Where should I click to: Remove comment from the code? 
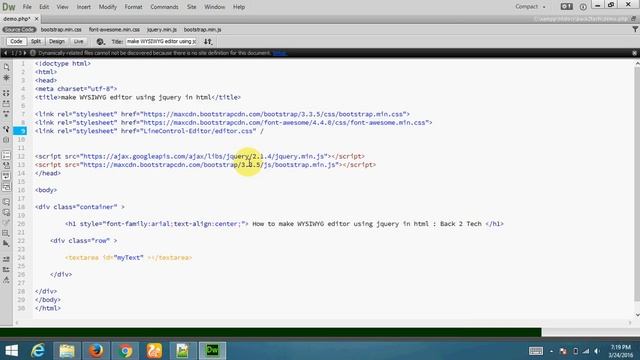[x=6, y=212]
